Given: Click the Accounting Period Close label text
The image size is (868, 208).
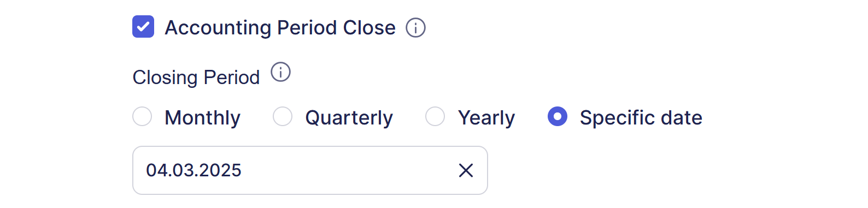Looking at the screenshot, I should coord(280,27).
